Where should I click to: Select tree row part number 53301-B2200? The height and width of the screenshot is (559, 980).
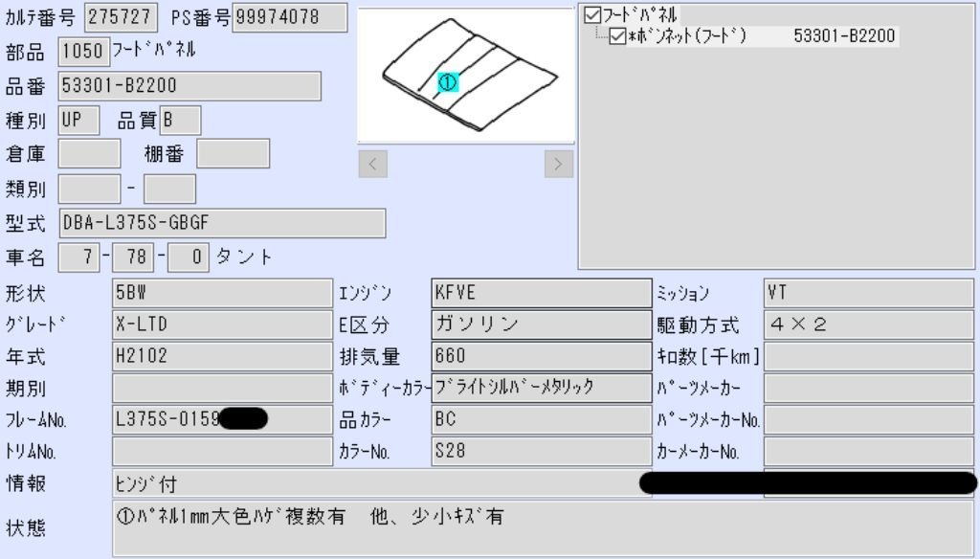[x=844, y=35]
